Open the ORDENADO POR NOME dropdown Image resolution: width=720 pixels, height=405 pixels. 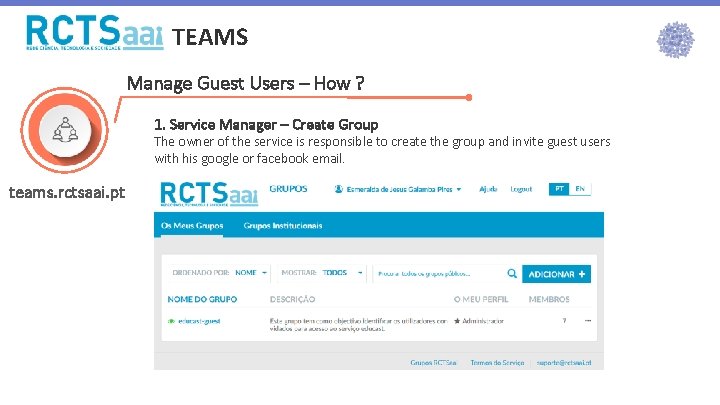(x=219, y=273)
